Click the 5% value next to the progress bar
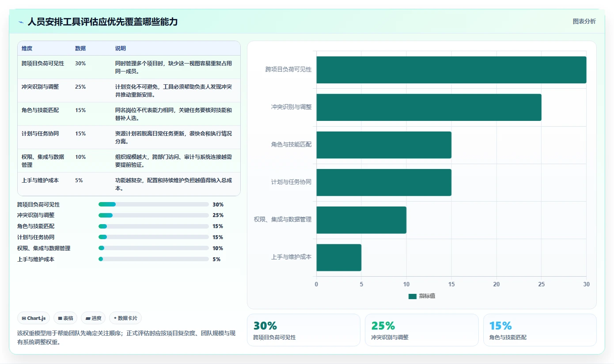614x364 pixels. (216, 259)
